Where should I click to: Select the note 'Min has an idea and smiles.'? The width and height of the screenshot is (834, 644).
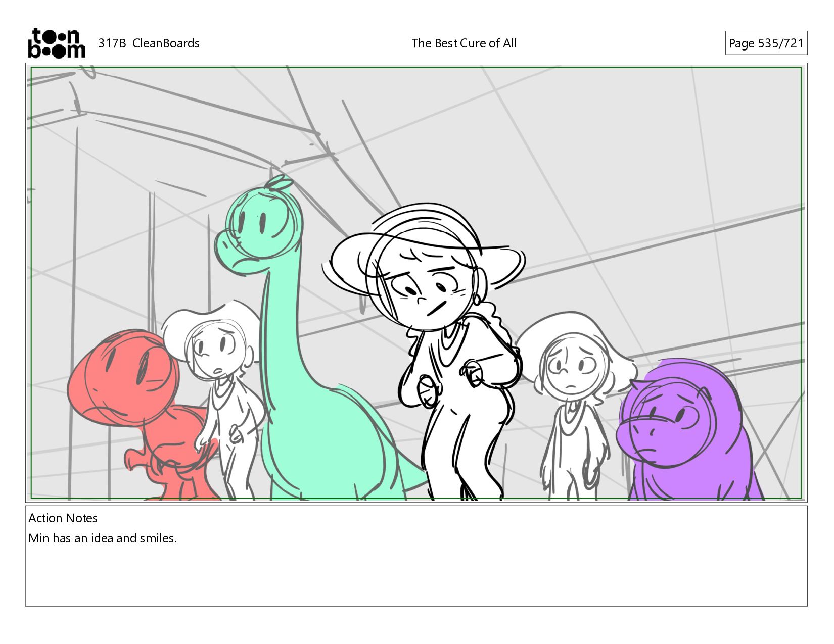(x=103, y=538)
